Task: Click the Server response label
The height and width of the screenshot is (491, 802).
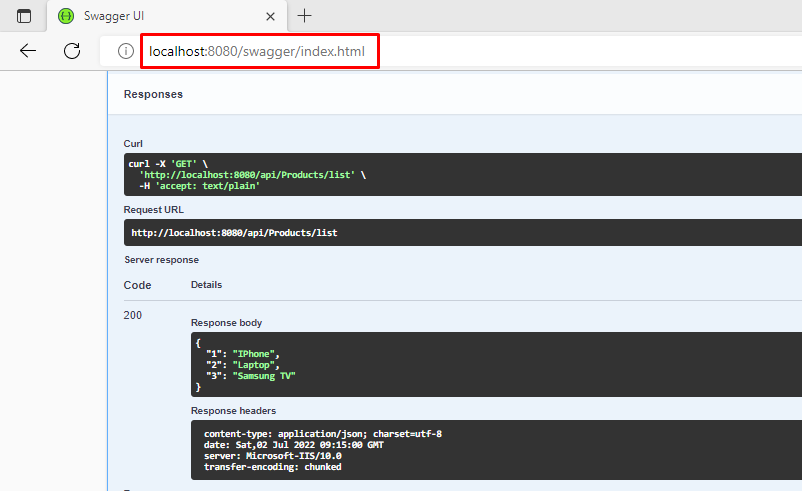Action: 161,260
